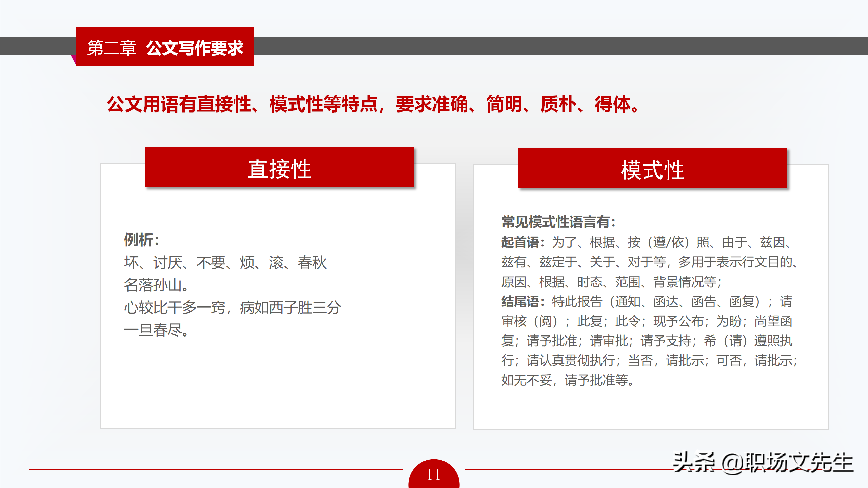
Task: Click the 常见模式性语言有: heading
Action: pyautogui.click(x=558, y=222)
